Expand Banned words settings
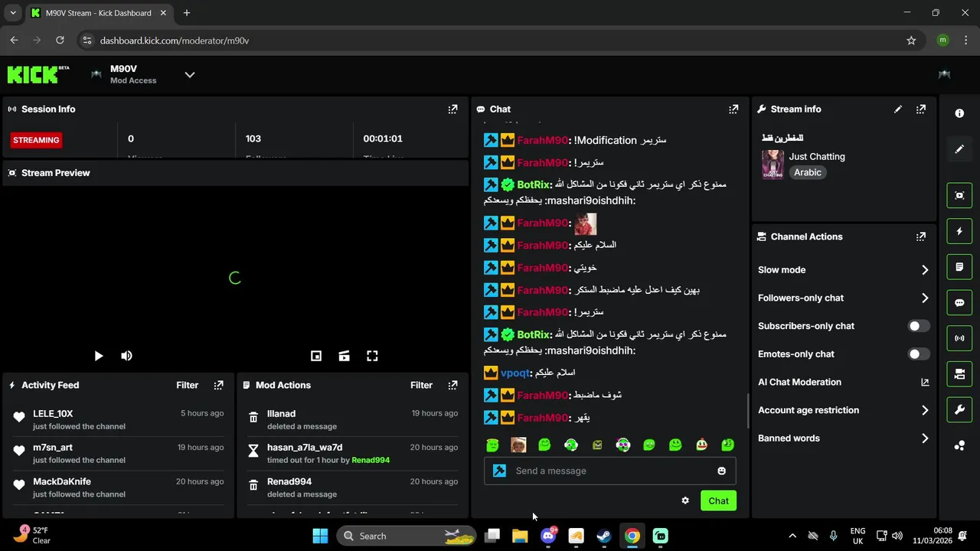980x551 pixels. coord(844,439)
